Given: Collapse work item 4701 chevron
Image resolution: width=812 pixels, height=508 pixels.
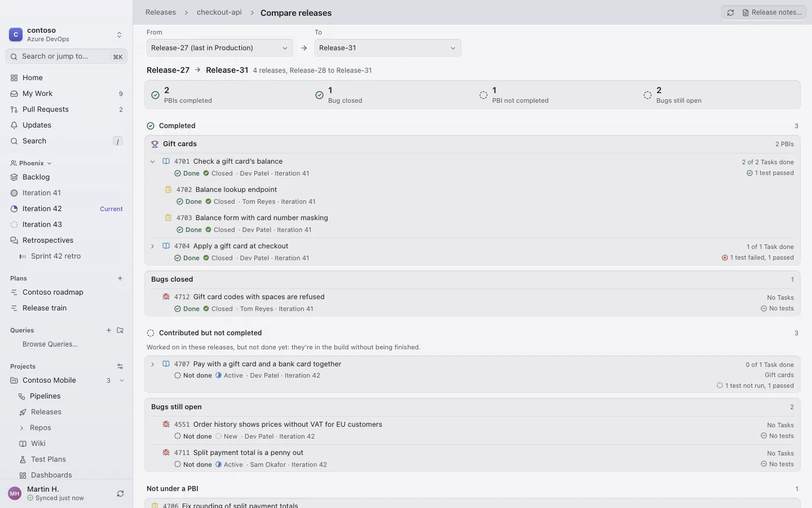Looking at the screenshot, I should (x=152, y=161).
